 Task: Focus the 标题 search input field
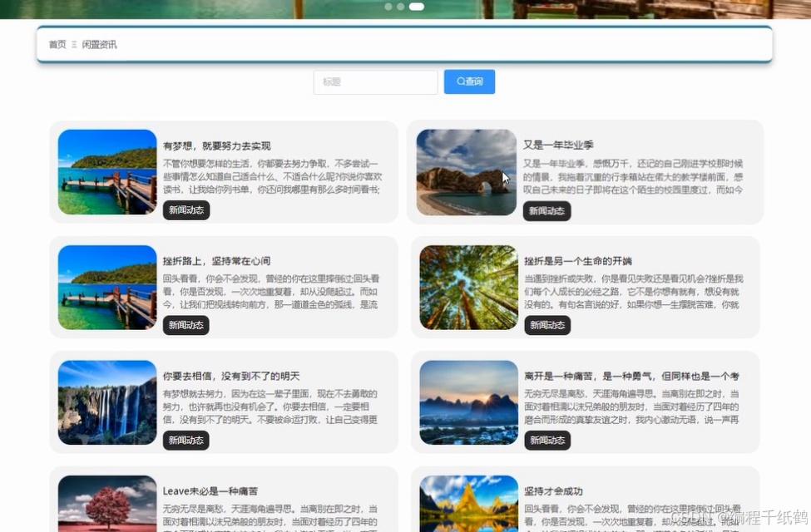pos(375,82)
